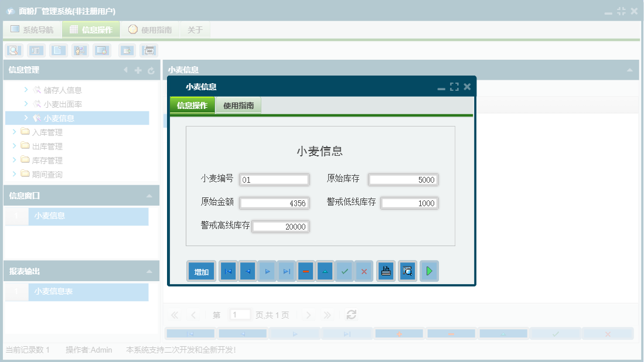Click the document icon in the top toolbar
The image size is (644, 362).
(58, 50)
